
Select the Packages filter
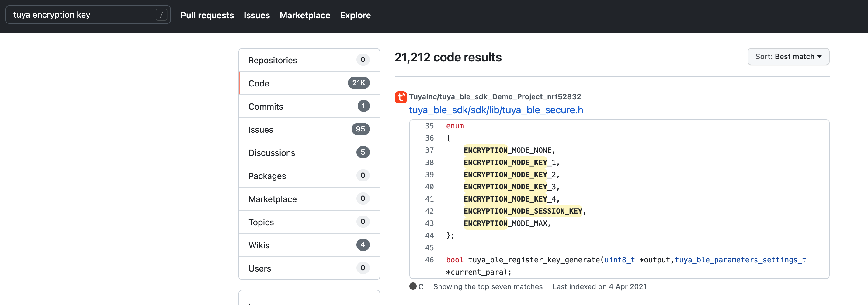tap(309, 176)
